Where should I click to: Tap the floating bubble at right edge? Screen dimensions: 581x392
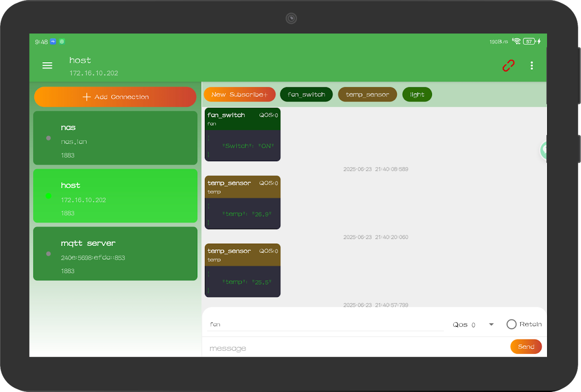[544, 150]
